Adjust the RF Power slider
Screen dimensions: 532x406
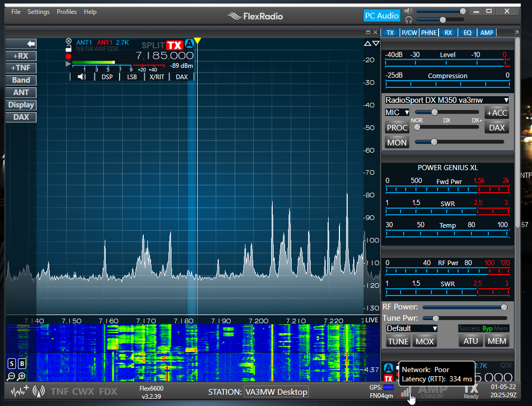(x=465, y=307)
